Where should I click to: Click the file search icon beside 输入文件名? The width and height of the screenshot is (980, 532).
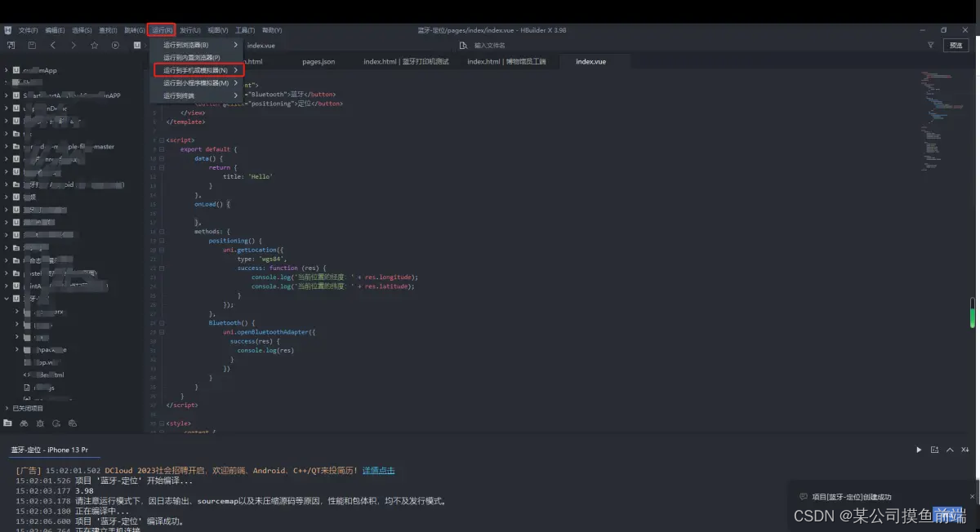point(463,46)
